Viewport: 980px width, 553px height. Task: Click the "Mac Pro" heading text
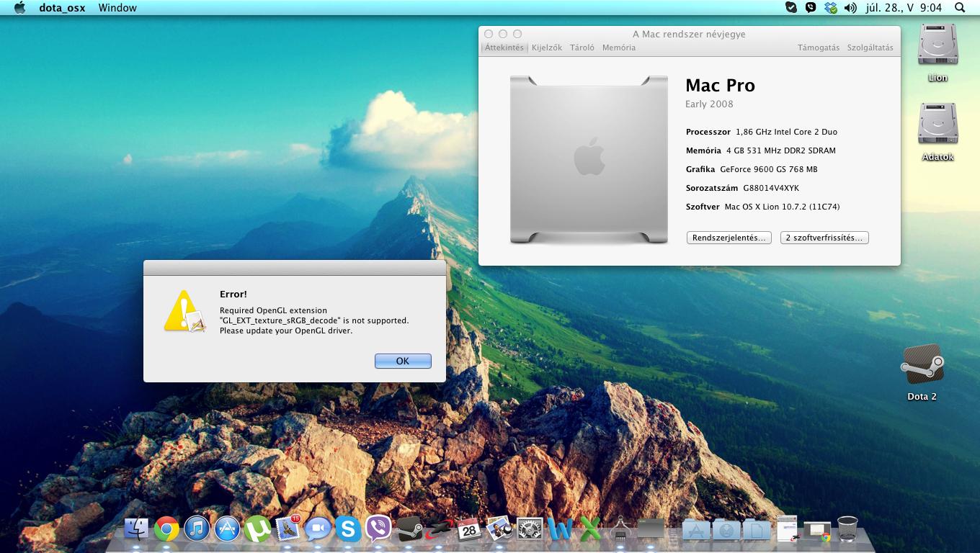pos(720,85)
